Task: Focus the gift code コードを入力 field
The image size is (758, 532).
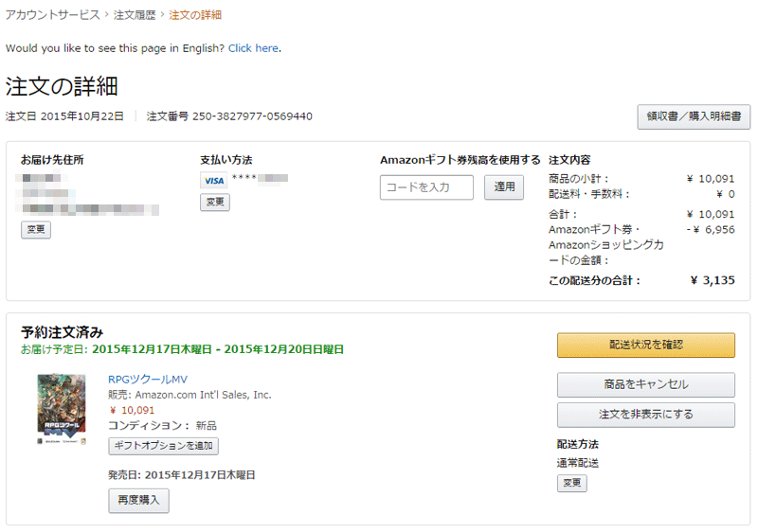Action: [x=426, y=187]
